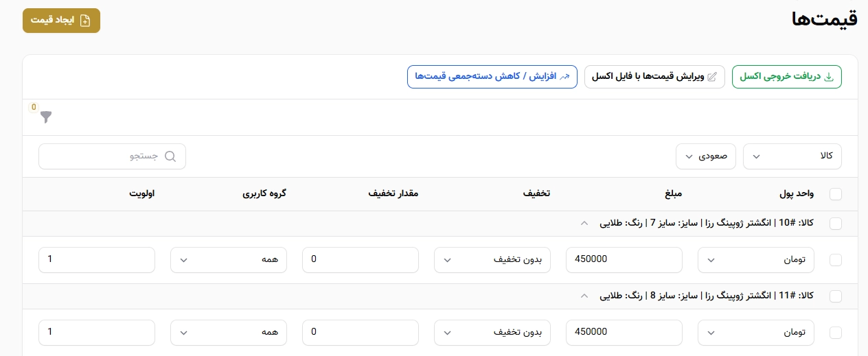Click the مقدار تخفیف column header

point(393,194)
